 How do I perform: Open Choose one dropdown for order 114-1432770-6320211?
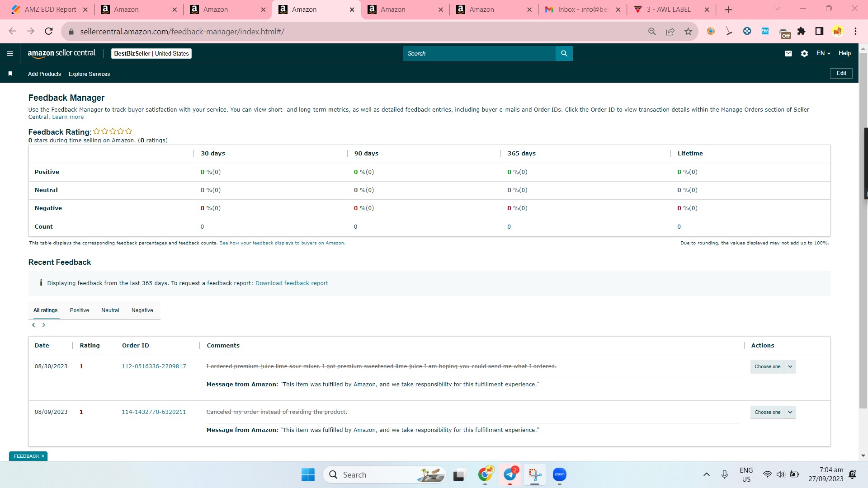(773, 412)
